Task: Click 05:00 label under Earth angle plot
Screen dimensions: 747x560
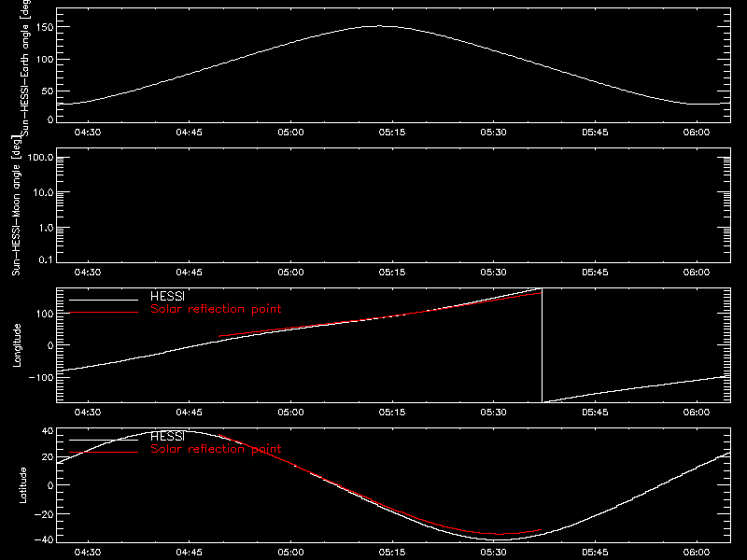Action: [290, 133]
